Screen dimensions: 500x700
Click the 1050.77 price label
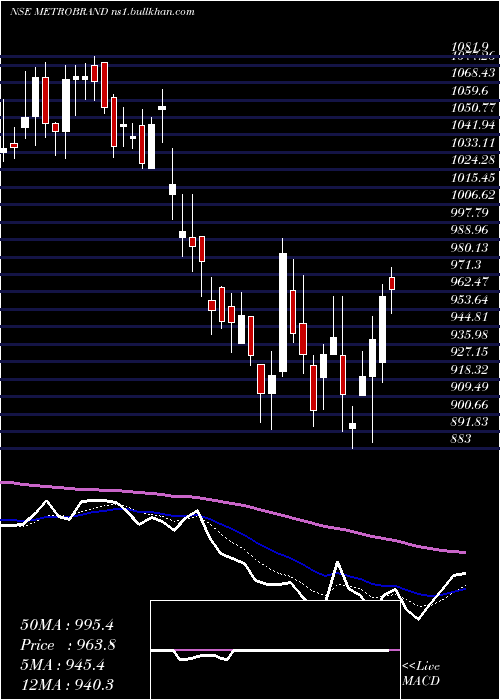474,108
